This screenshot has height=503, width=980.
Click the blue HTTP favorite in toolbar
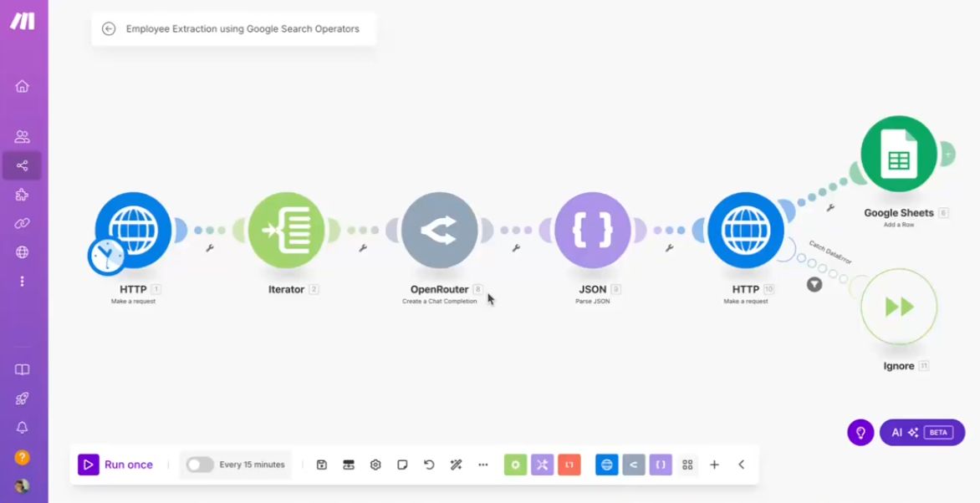[607, 465]
